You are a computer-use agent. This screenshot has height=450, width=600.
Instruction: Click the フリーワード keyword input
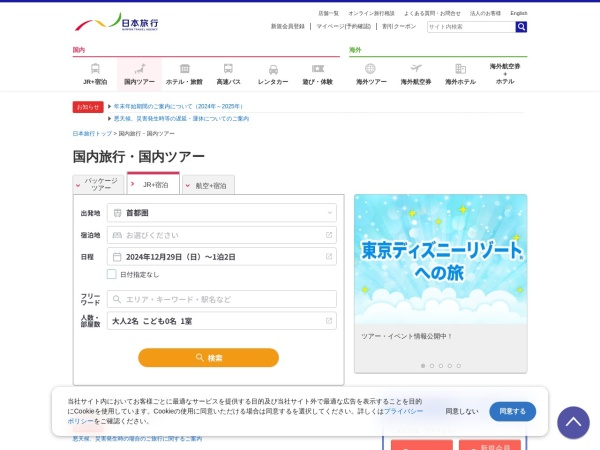point(222,299)
